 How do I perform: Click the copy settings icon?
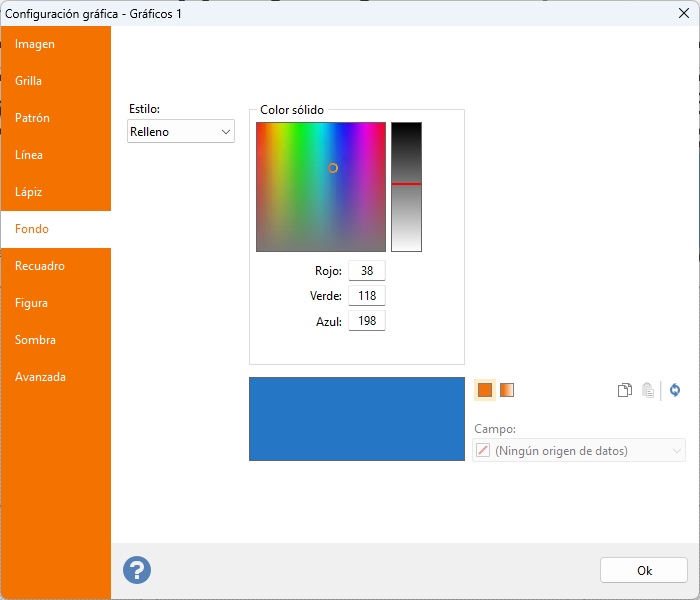624,391
